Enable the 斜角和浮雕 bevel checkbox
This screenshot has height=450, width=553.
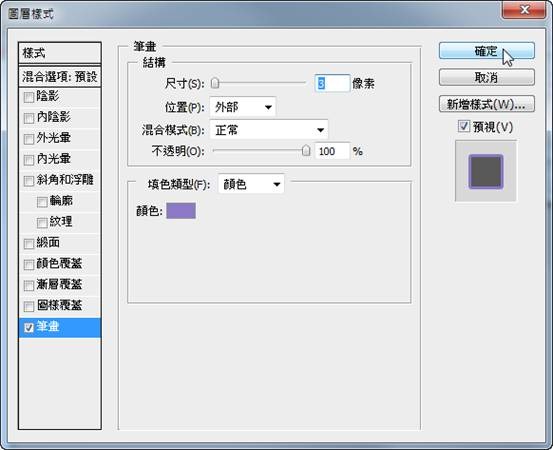(x=29, y=181)
